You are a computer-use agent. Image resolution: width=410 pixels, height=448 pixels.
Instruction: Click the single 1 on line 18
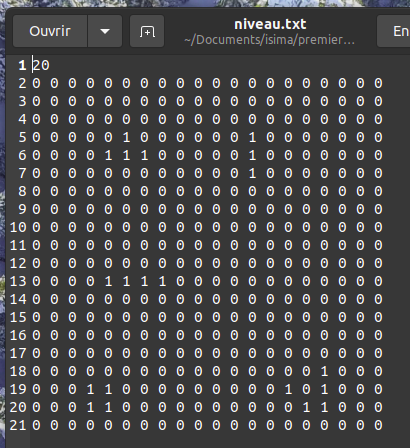[324, 371]
